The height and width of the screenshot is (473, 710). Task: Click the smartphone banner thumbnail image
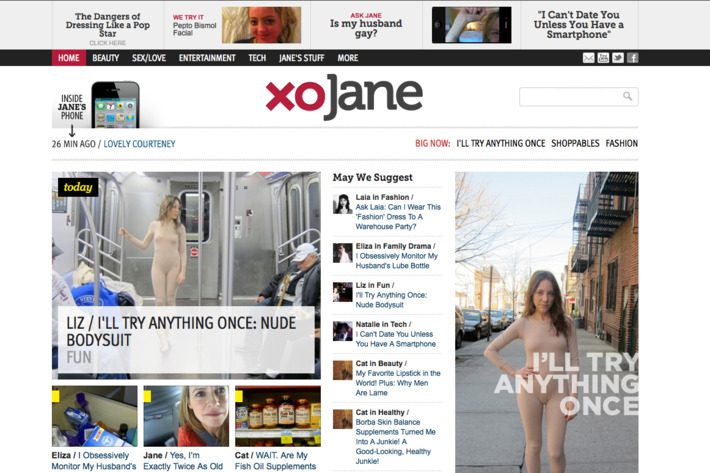[x=472, y=25]
